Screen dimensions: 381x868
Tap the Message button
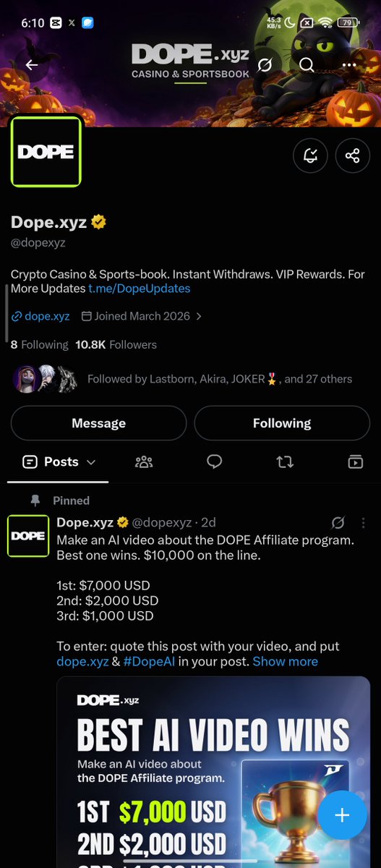98,423
